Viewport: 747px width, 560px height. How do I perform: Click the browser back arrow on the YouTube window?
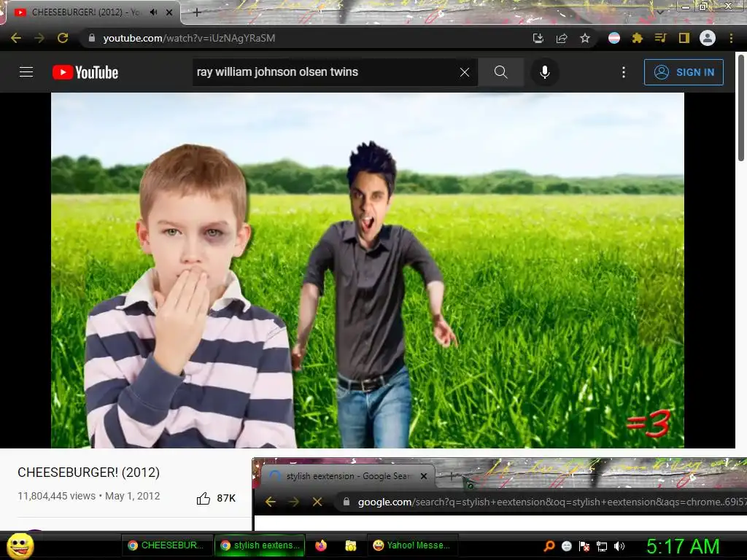coord(16,38)
